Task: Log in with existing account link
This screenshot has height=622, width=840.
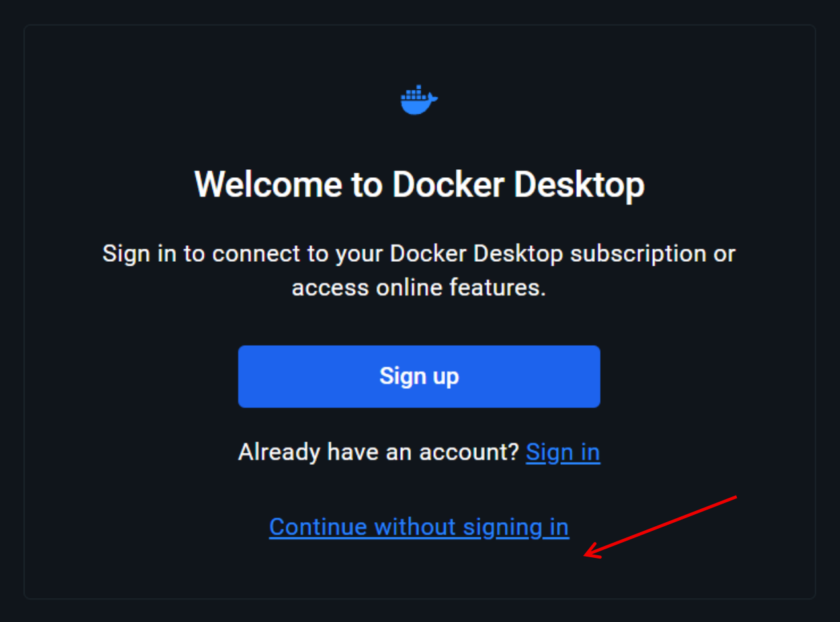Action: [563, 452]
